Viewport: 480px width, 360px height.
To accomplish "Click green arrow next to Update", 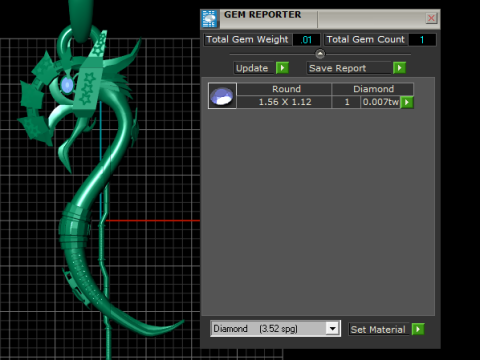I will coord(282,68).
